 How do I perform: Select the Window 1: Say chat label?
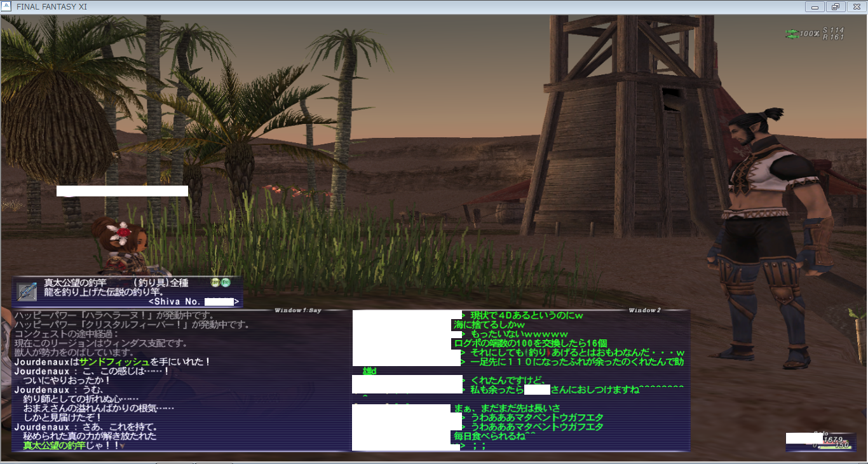point(297,310)
